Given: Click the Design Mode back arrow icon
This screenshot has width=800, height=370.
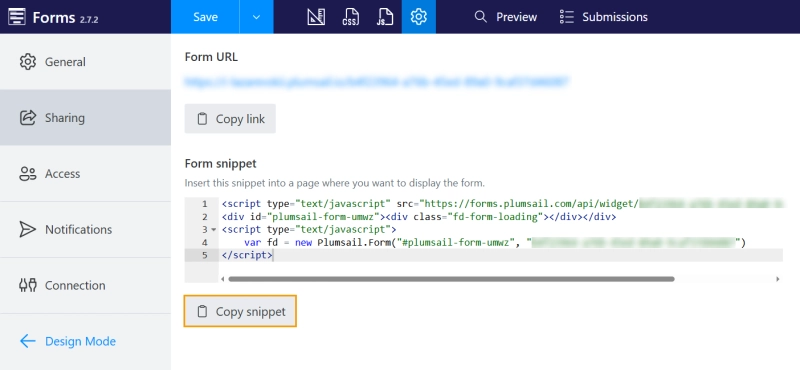Looking at the screenshot, I should [28, 341].
